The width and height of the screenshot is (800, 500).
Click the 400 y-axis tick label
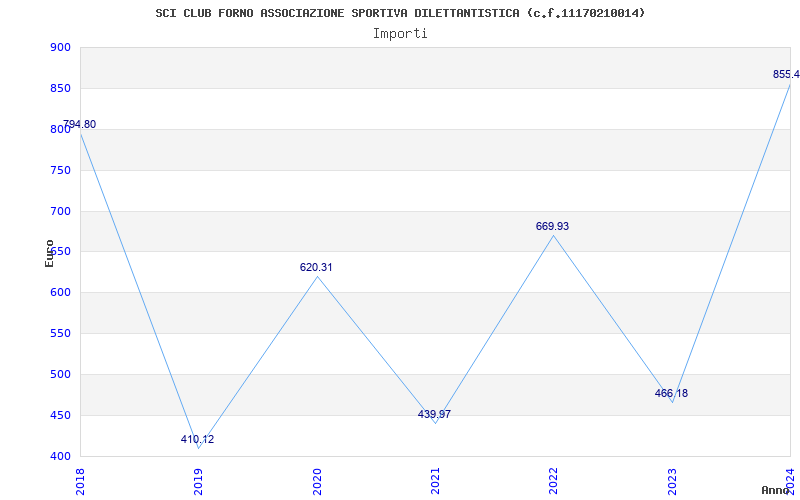60,456
